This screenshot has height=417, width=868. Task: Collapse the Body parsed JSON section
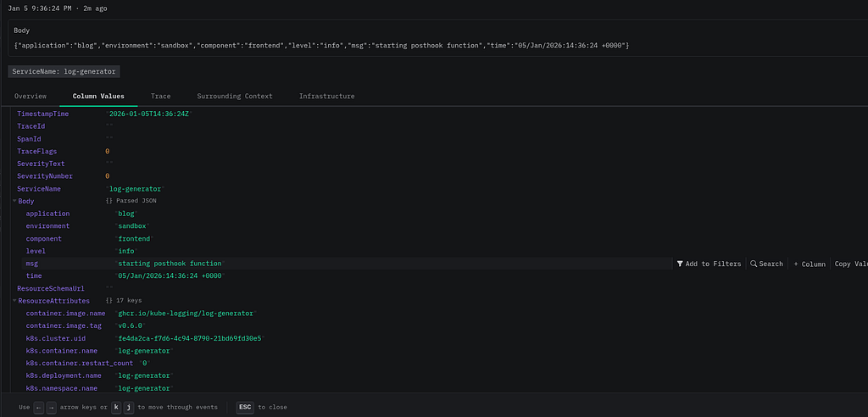[x=15, y=201]
